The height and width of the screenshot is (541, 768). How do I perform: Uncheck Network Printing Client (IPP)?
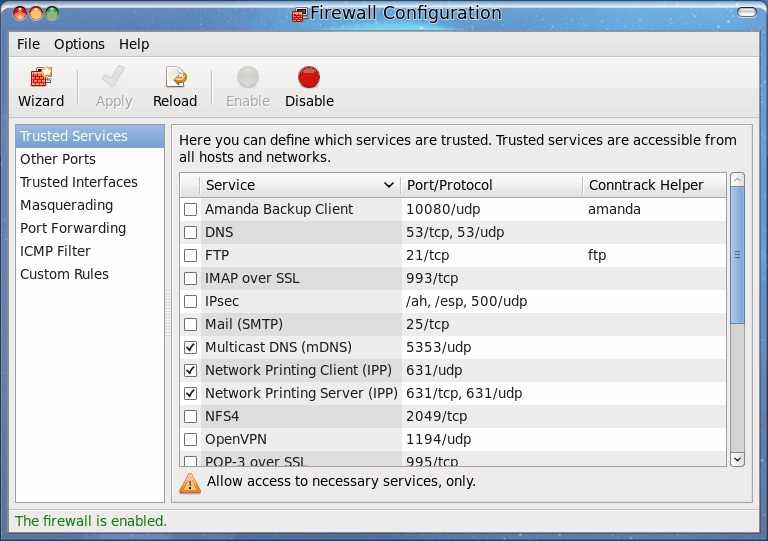(x=191, y=371)
